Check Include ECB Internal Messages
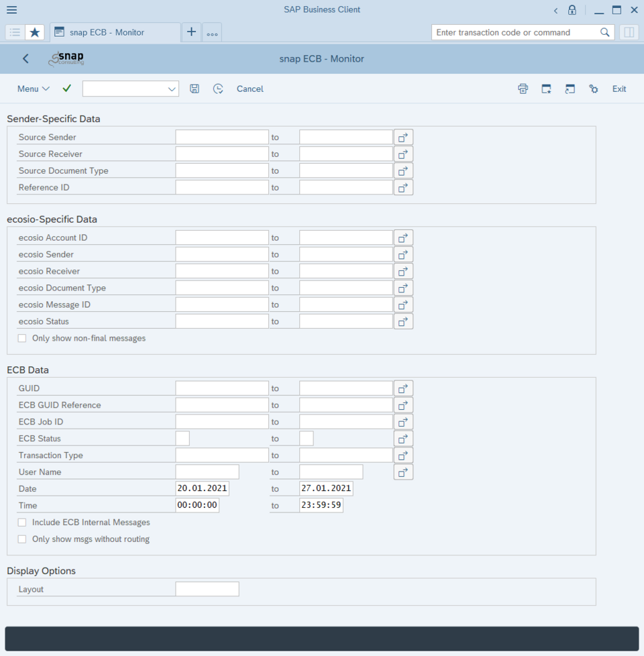This screenshot has height=656, width=644. coord(22,522)
